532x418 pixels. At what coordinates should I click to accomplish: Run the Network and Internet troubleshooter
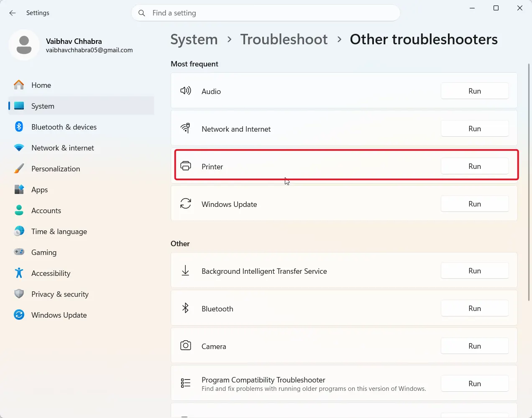[x=475, y=128]
